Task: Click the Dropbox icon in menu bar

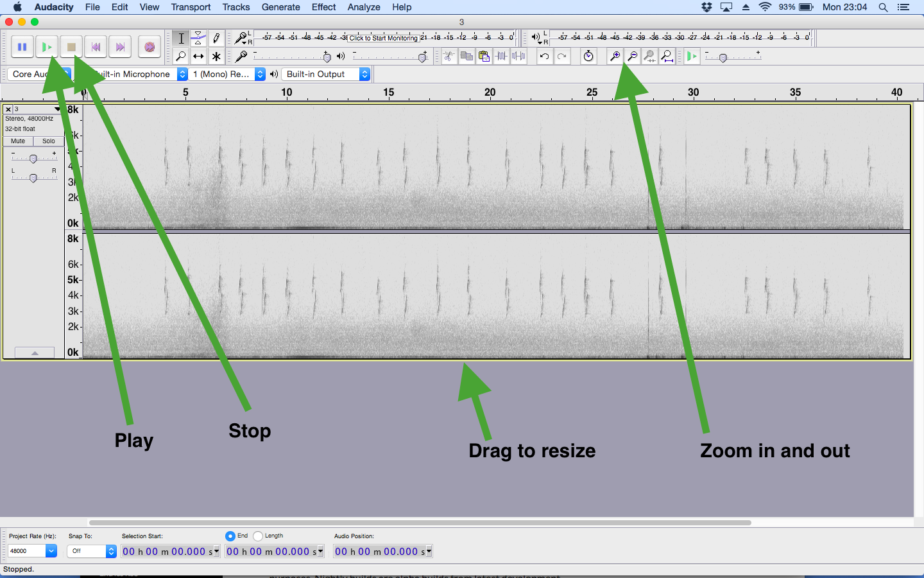Action: click(x=706, y=7)
